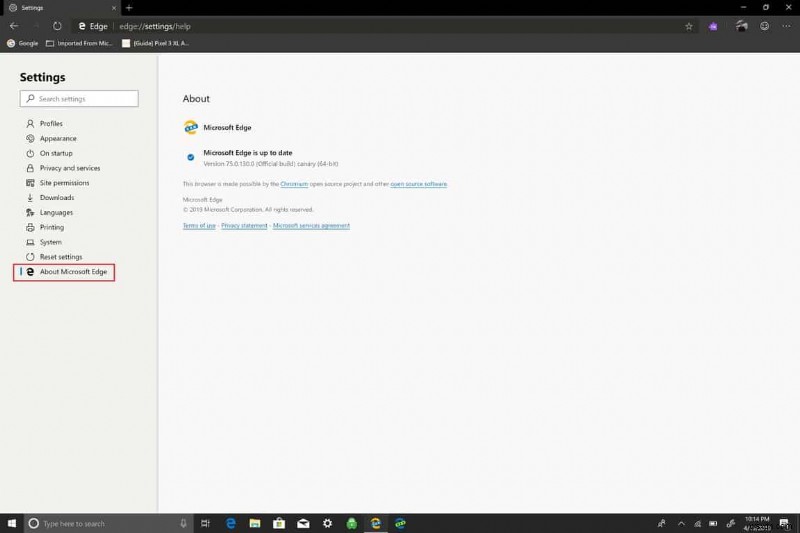Check the battery icon in the system tray
The image size is (800, 533).
click(x=713, y=523)
